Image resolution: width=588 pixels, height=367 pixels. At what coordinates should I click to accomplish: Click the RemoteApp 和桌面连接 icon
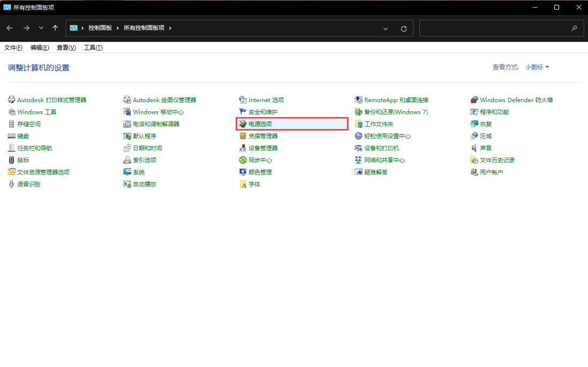coord(358,100)
